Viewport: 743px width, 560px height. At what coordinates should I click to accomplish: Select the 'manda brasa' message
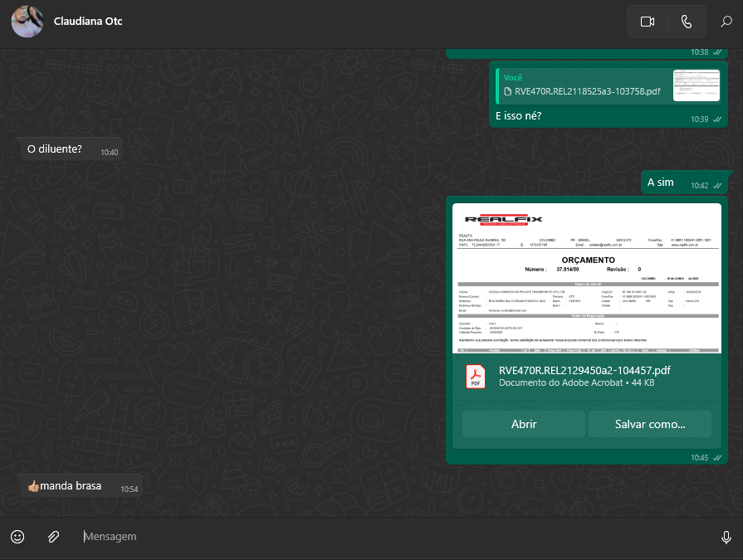[70, 486]
